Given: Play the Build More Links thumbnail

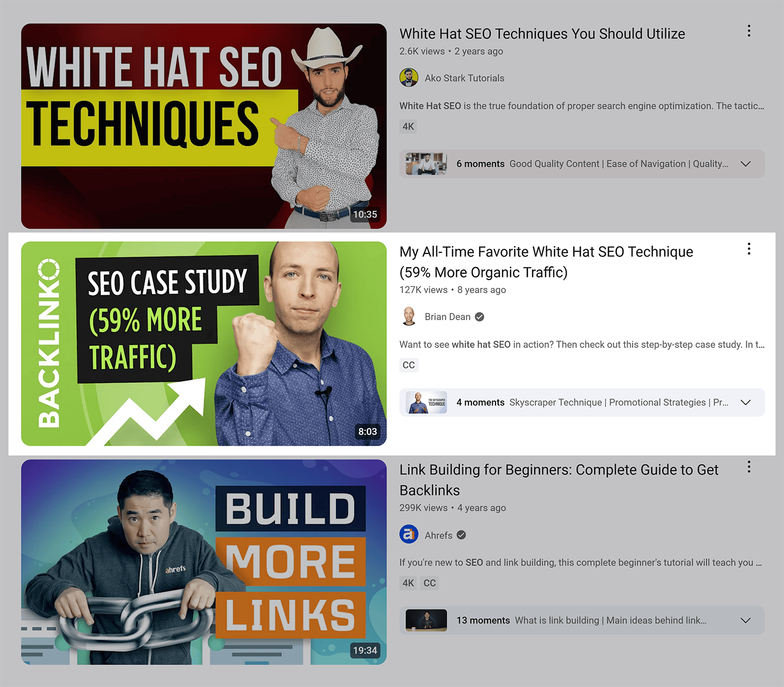Looking at the screenshot, I should click(x=204, y=562).
